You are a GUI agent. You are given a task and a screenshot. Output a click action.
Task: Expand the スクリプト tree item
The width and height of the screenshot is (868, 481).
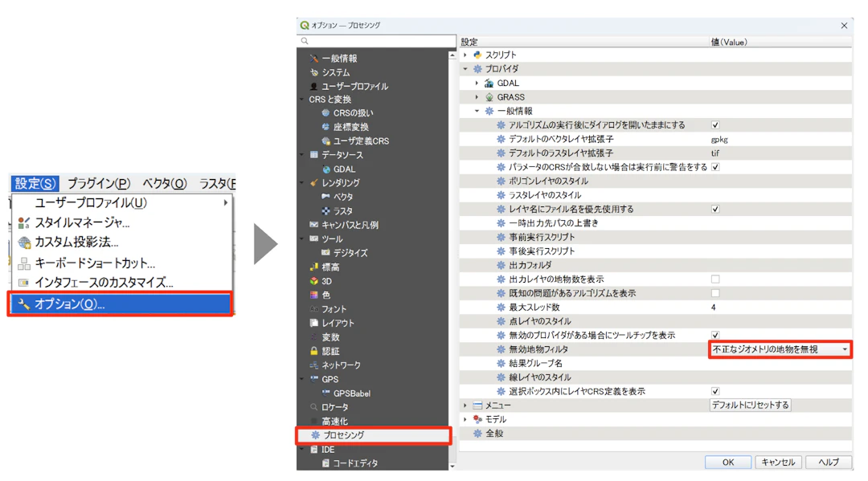click(465, 55)
